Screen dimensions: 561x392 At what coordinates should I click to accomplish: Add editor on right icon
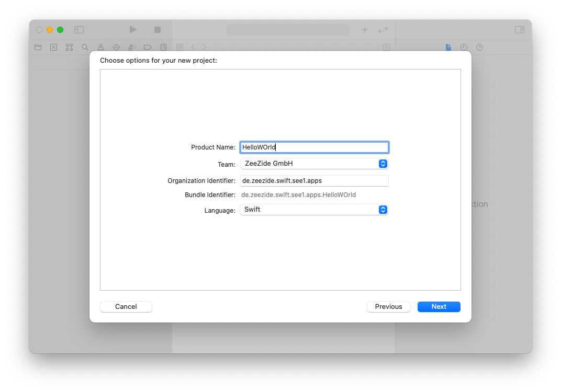coord(386,47)
